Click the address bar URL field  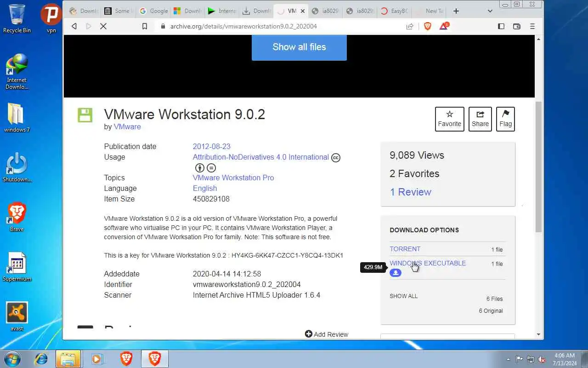tap(280, 26)
